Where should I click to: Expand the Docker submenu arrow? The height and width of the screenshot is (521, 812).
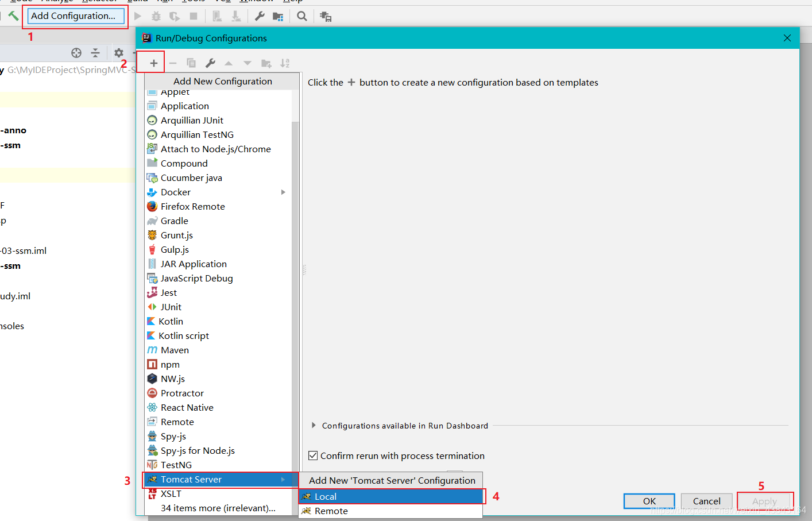click(283, 192)
